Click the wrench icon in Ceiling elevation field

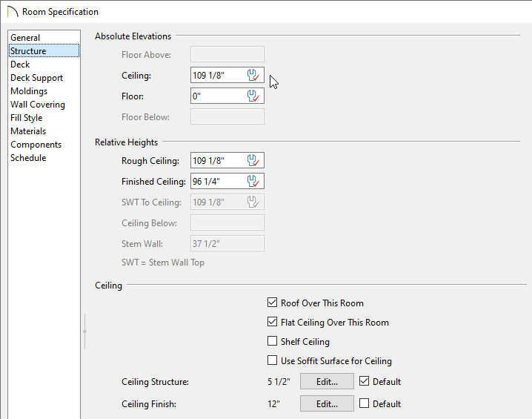click(253, 75)
